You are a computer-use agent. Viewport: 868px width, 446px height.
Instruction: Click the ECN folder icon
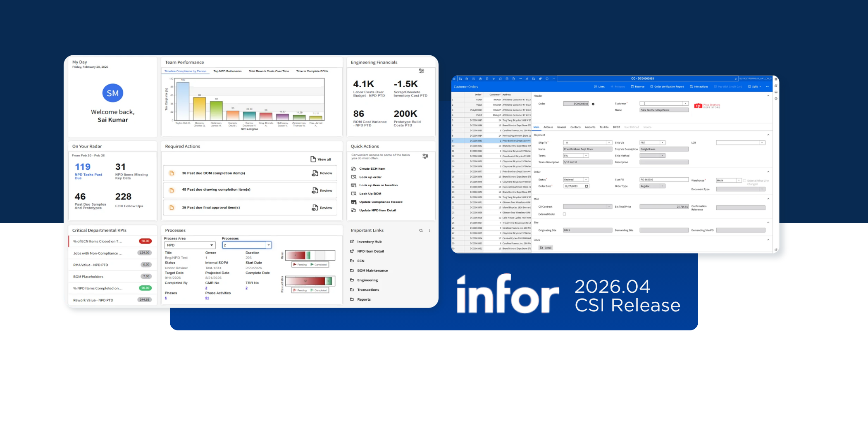pos(352,261)
